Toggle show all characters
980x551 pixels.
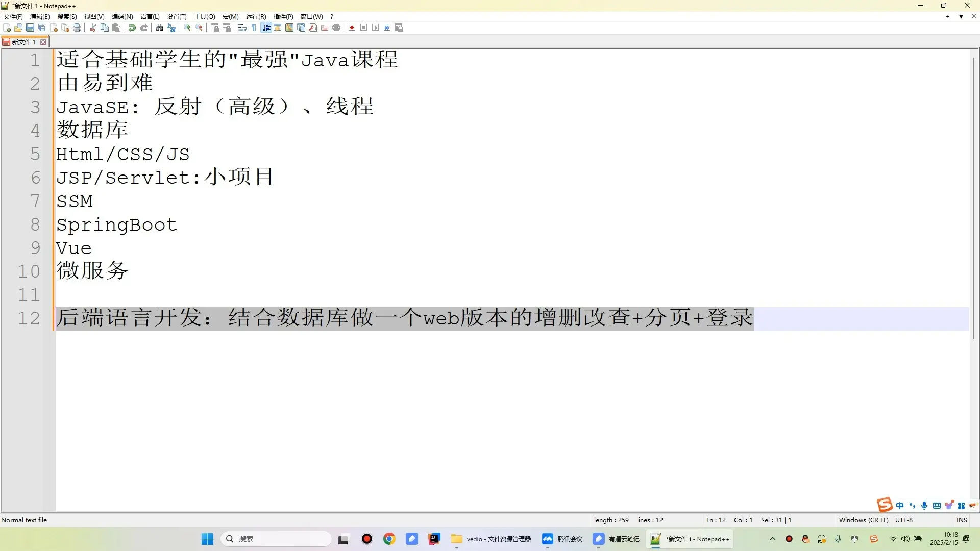(254, 28)
